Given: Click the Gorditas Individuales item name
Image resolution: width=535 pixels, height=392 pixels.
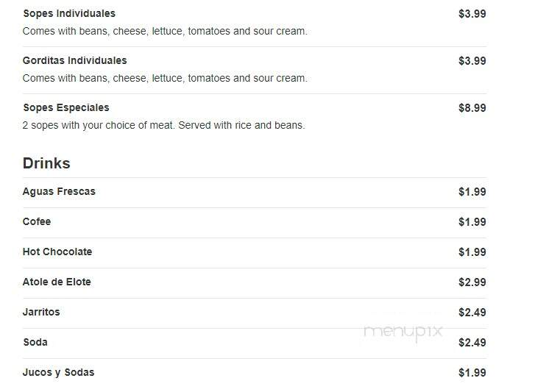Looking at the screenshot, I should coord(75,60).
